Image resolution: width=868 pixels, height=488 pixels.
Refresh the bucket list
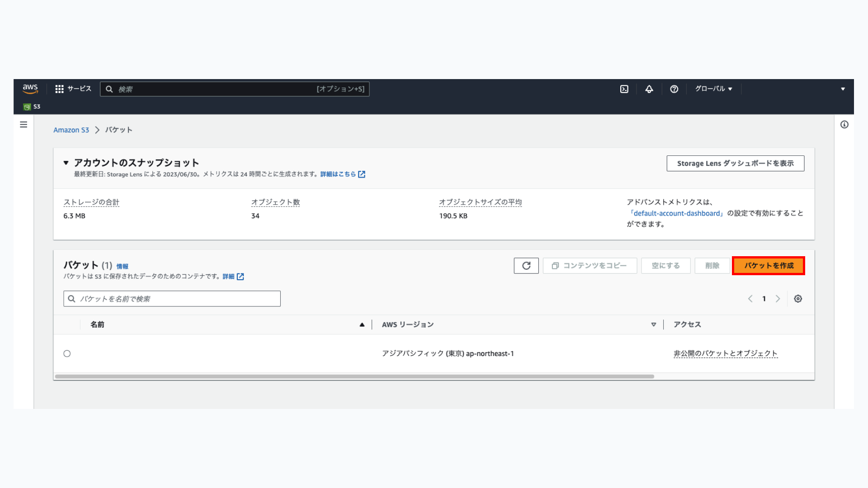(x=526, y=266)
